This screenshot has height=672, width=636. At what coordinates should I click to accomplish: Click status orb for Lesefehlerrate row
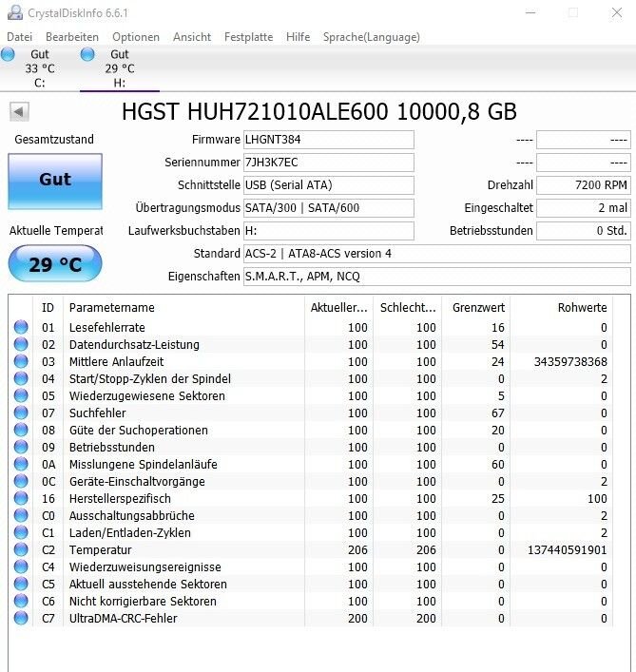coord(21,327)
